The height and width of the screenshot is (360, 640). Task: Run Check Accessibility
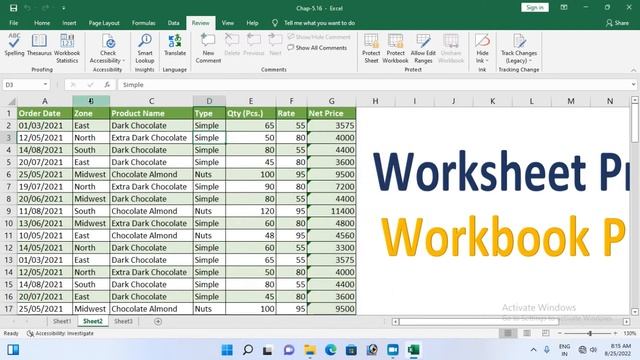coord(108,49)
